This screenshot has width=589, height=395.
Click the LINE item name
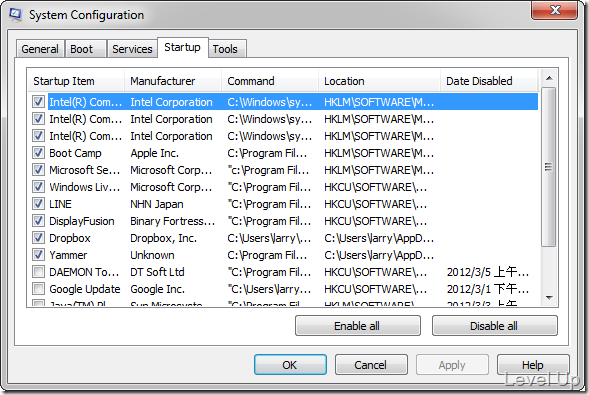[x=60, y=204]
